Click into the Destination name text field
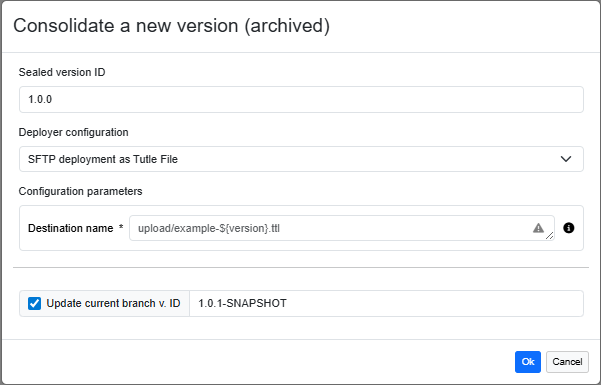Screen dimensions: 601x385 (342, 228)
